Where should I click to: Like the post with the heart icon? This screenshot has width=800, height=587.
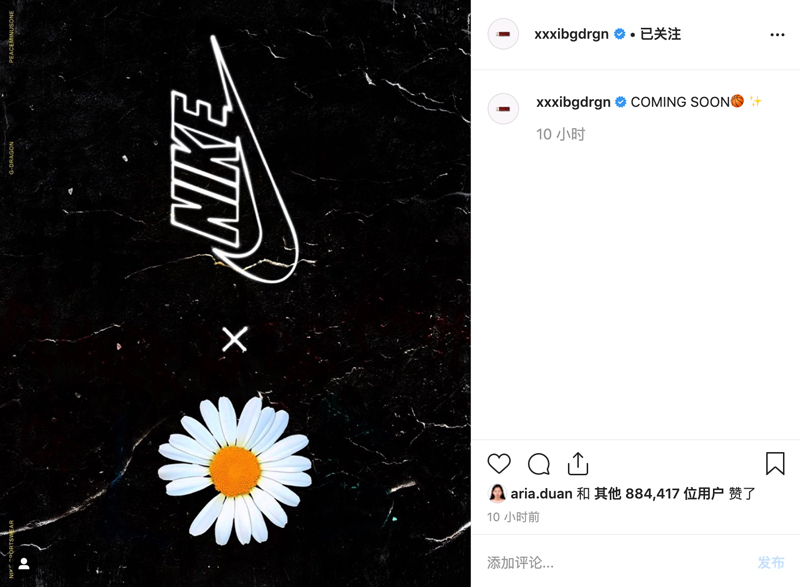click(x=499, y=464)
